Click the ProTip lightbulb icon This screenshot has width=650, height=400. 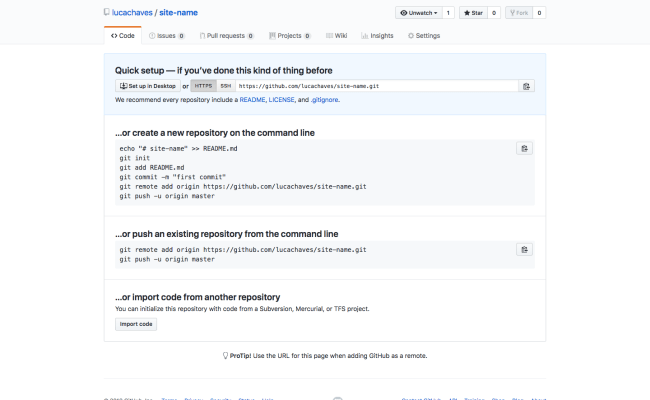point(225,356)
